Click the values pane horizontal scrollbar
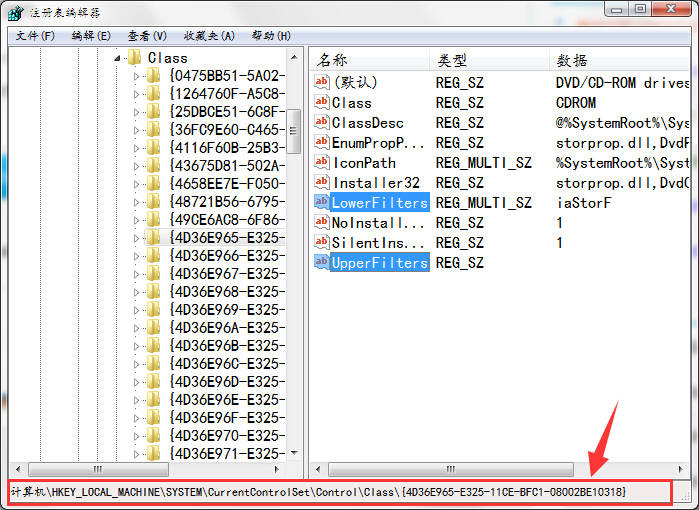The width and height of the screenshot is (699, 510). 450,468
